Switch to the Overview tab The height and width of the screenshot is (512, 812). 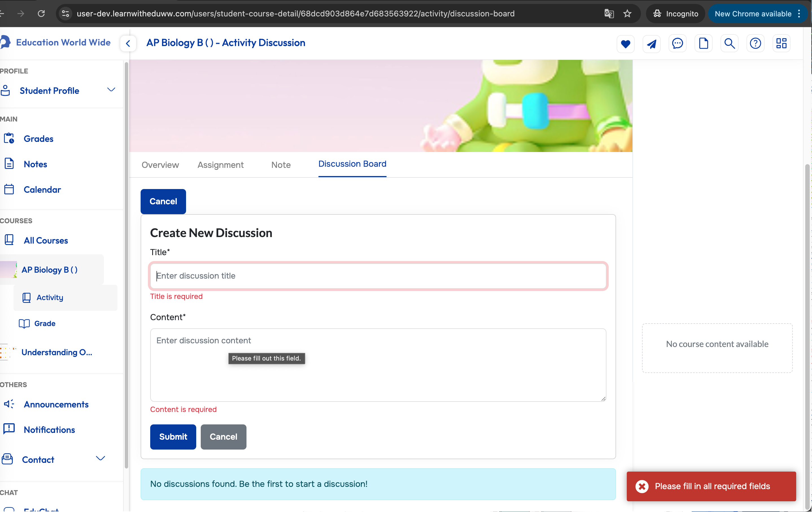[160, 165]
